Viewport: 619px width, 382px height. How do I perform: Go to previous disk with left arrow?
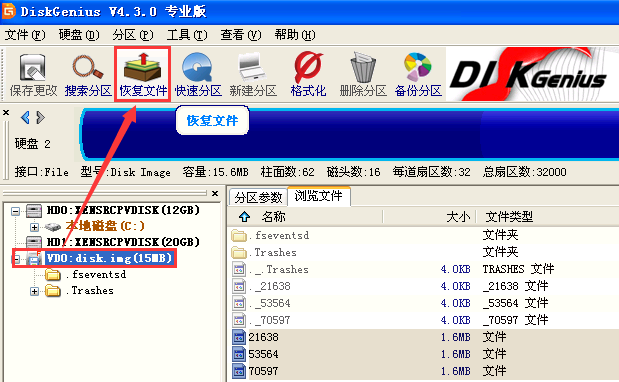click(x=25, y=118)
